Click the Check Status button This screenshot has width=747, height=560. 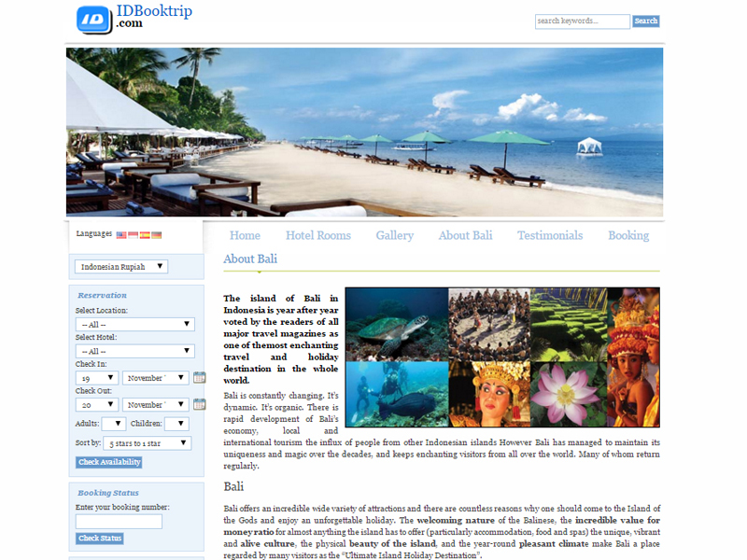coord(100,539)
